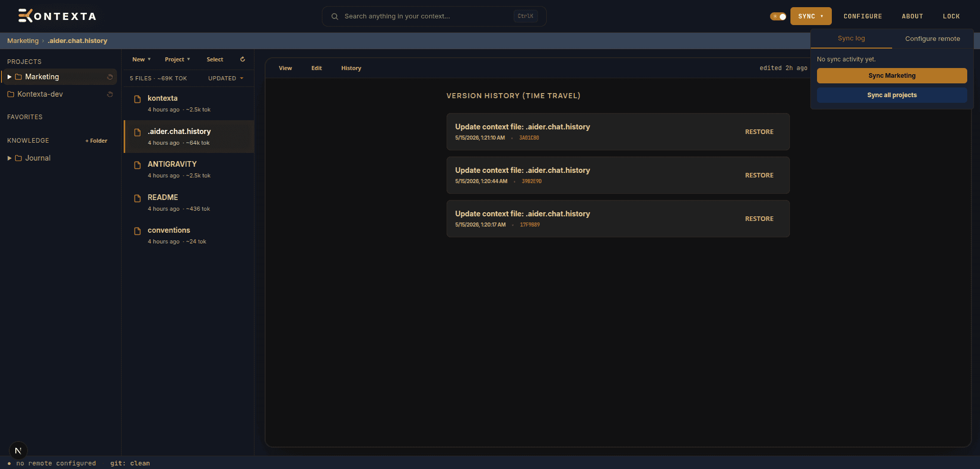
Task: Restore version 39B2E9D from 1:20:44 AM
Action: click(759, 175)
